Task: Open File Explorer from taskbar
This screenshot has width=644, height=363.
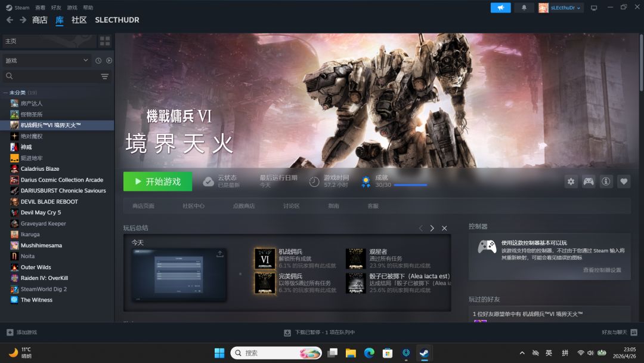Action: 351,353
